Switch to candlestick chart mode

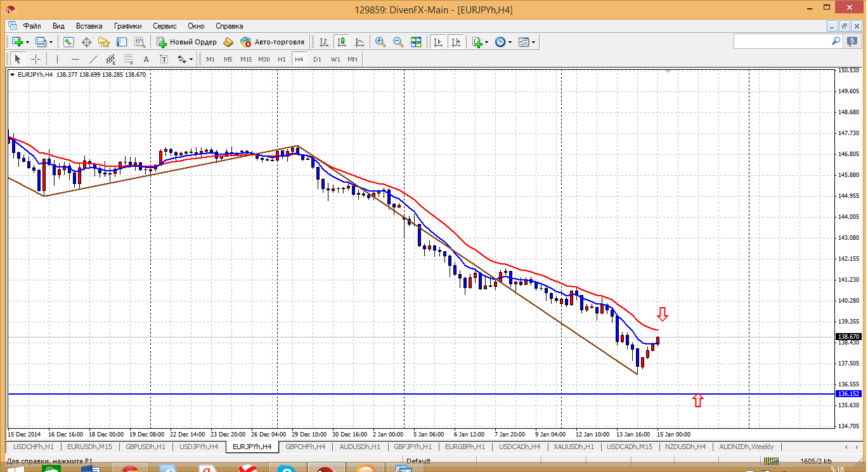pyautogui.click(x=342, y=42)
